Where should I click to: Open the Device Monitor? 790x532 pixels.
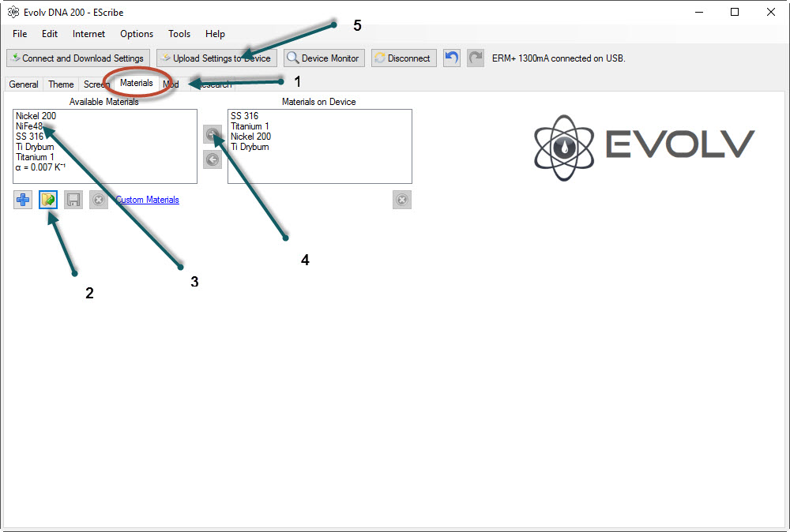pyautogui.click(x=324, y=58)
